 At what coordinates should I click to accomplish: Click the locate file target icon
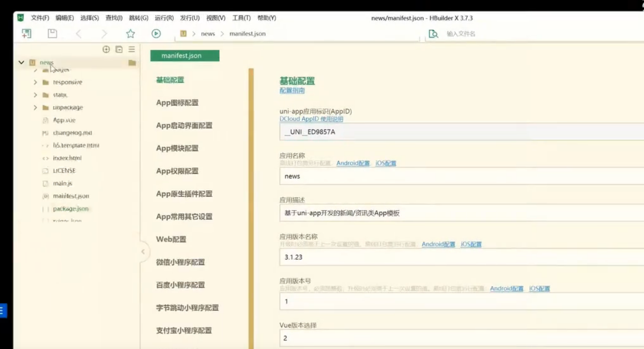106,49
